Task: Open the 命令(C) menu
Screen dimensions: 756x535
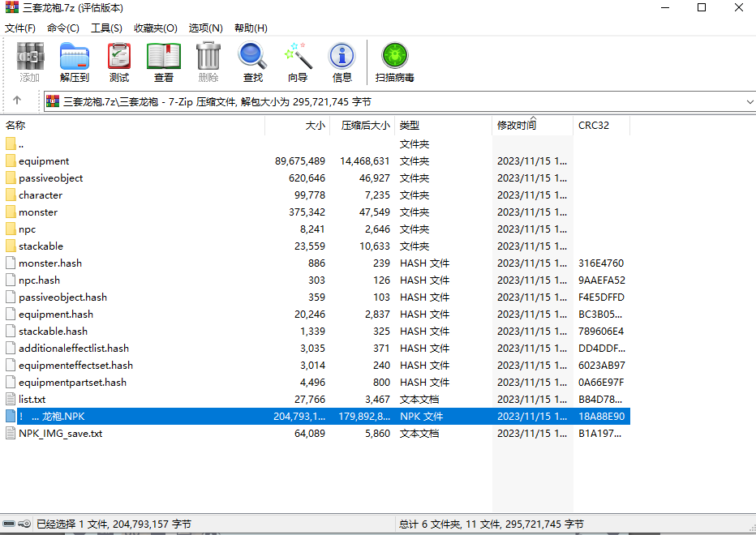Action: [63, 28]
